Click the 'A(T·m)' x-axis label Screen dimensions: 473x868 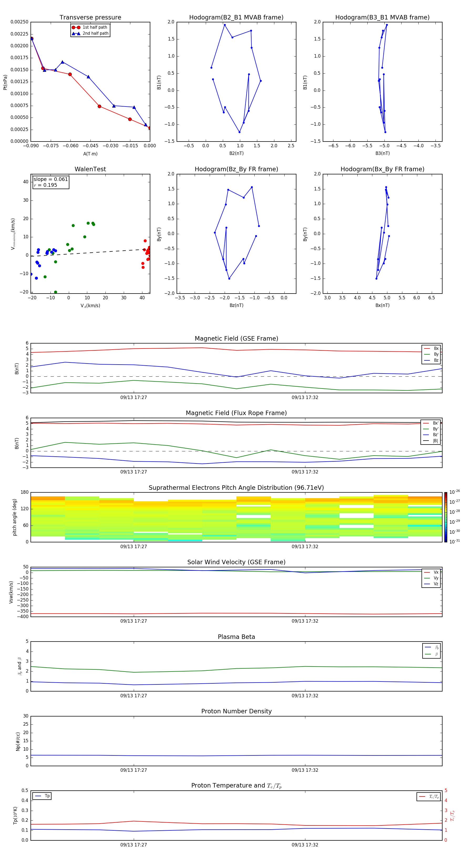pos(90,154)
